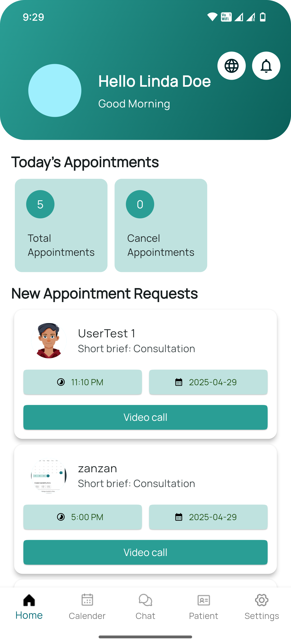Image resolution: width=291 pixels, height=644 pixels.
Task: Tap the light blue profile avatar circle
Action: click(x=55, y=90)
